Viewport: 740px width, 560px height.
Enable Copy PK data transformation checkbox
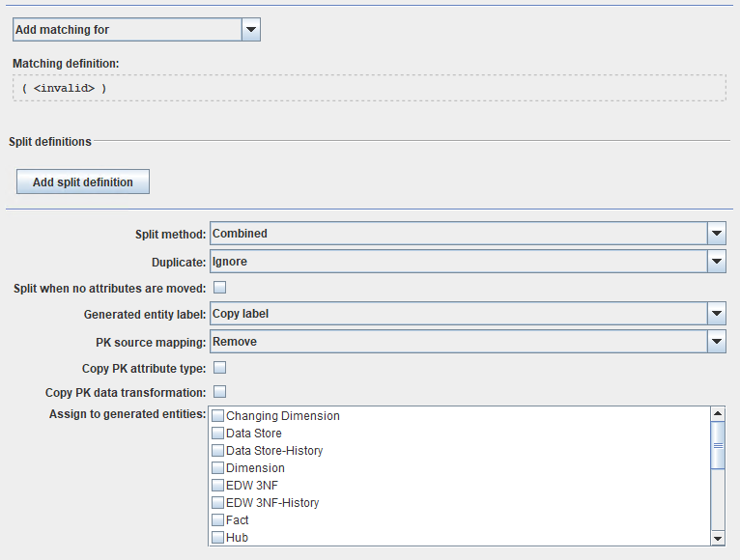tap(219, 392)
